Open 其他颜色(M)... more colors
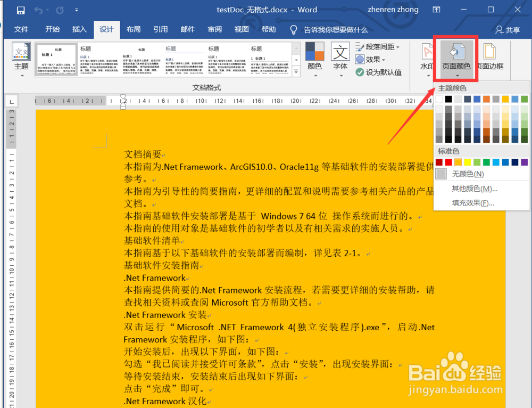Screen dimensions: 532x408 tap(482, 189)
